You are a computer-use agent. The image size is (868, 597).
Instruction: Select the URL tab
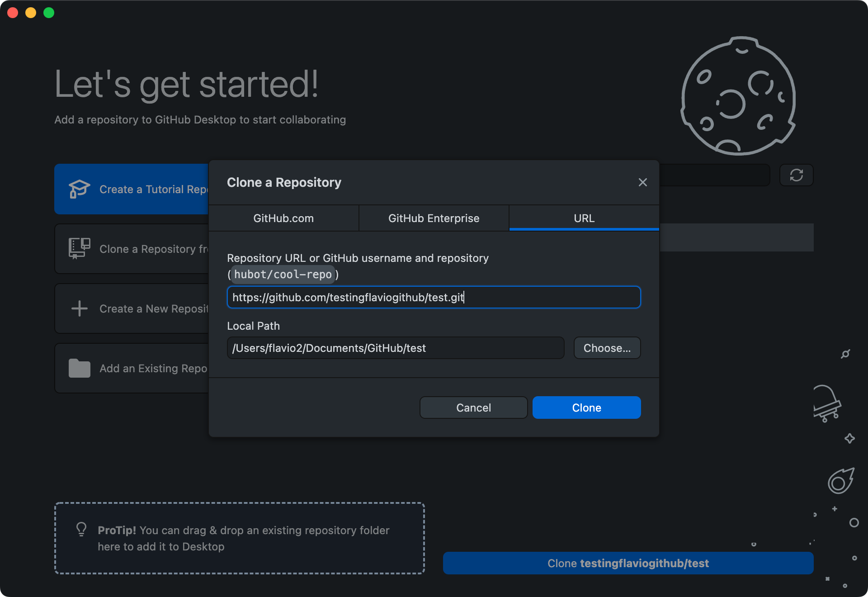pyautogui.click(x=584, y=218)
